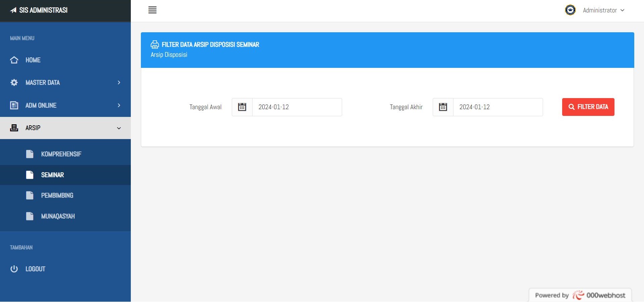Click the printer icon in filter header
Image resolution: width=644 pixels, height=302 pixels.
(155, 44)
